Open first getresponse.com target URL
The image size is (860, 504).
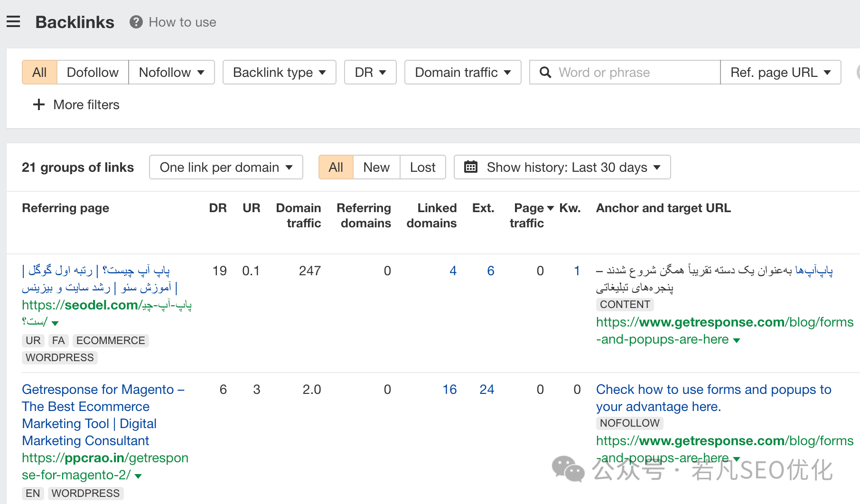click(725, 330)
